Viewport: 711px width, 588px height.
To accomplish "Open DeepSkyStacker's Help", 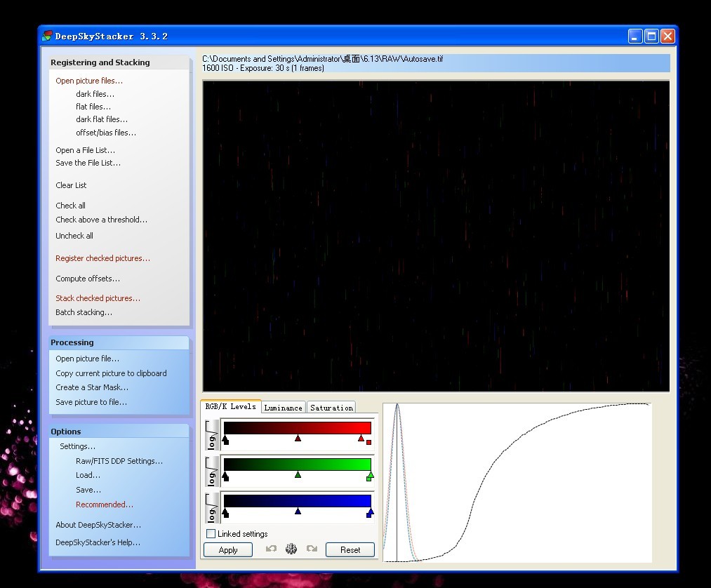I will [x=98, y=542].
